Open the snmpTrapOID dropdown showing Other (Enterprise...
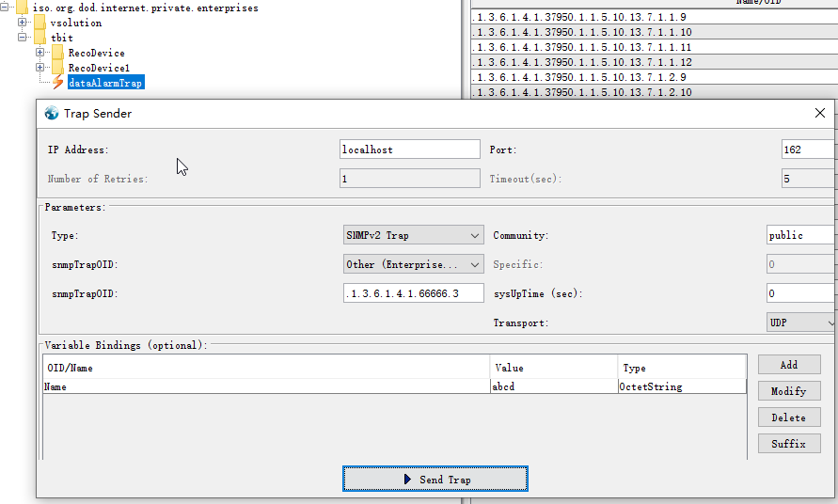 [414, 264]
